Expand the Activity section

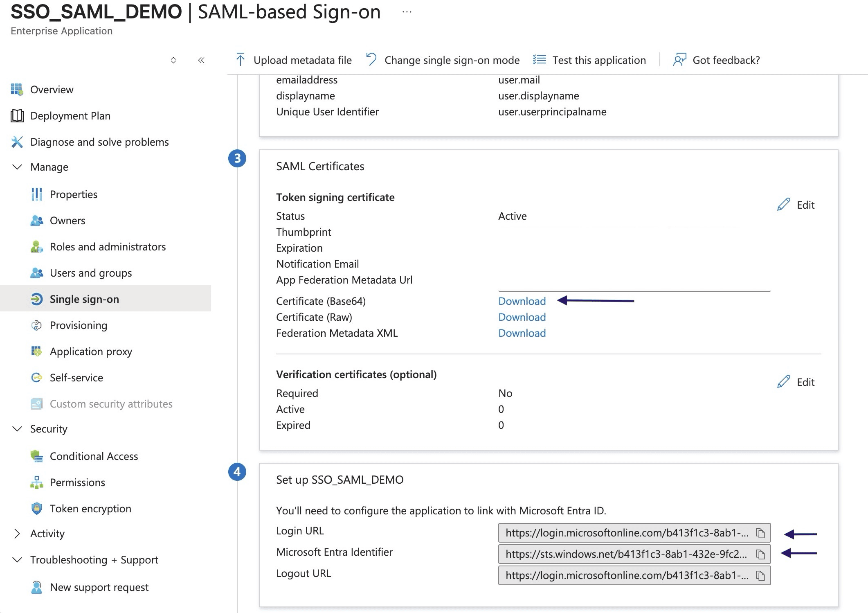pyautogui.click(x=17, y=534)
